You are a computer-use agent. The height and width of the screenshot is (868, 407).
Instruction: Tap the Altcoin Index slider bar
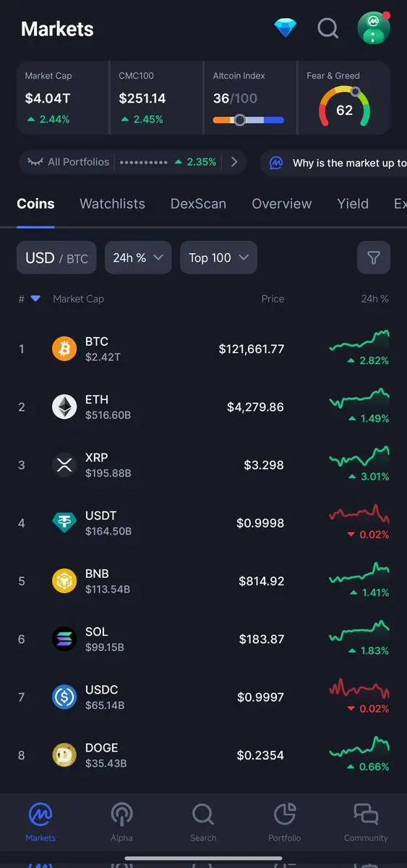(x=248, y=120)
